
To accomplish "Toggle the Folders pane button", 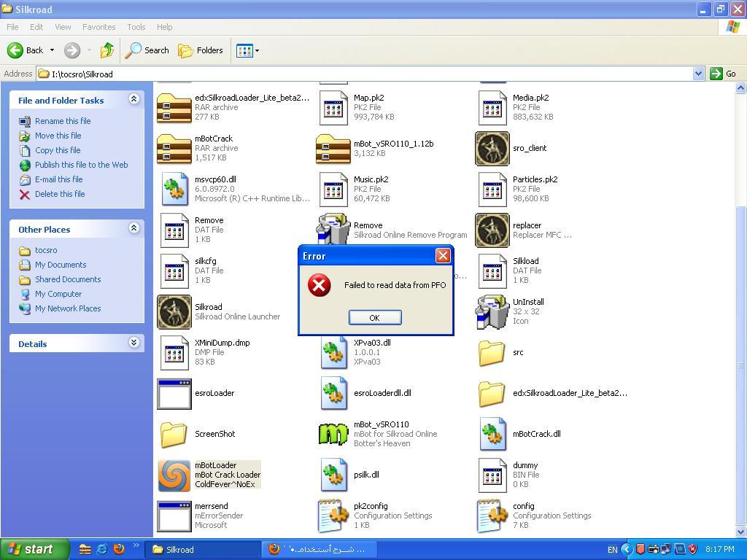I will [201, 50].
